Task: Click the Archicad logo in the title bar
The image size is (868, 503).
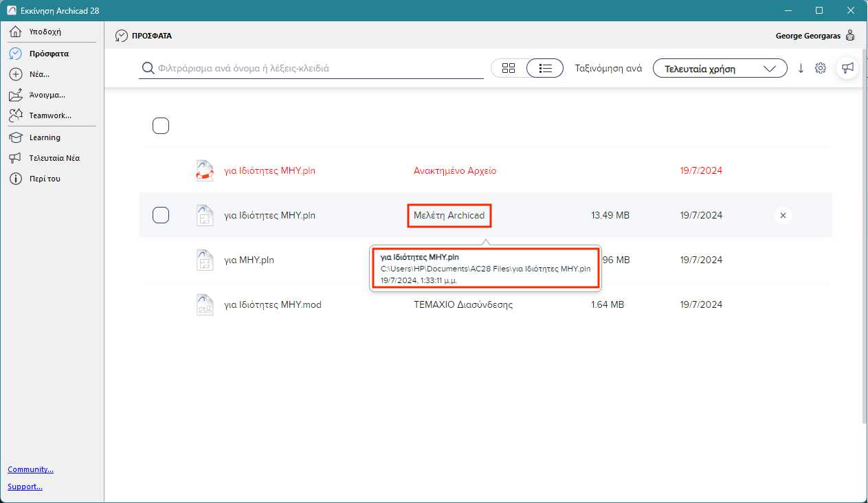Action: pos(11,10)
